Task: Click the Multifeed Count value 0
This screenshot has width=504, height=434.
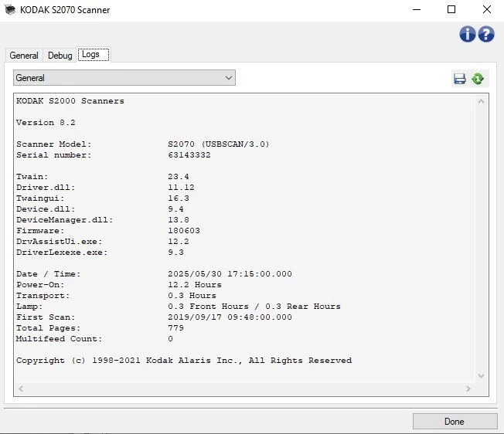Action: 170,339
